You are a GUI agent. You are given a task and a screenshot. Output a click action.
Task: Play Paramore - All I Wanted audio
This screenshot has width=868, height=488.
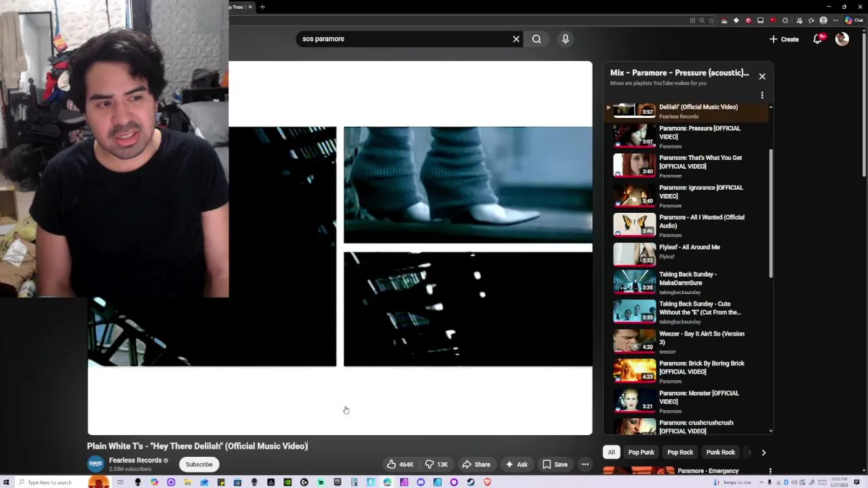point(686,226)
